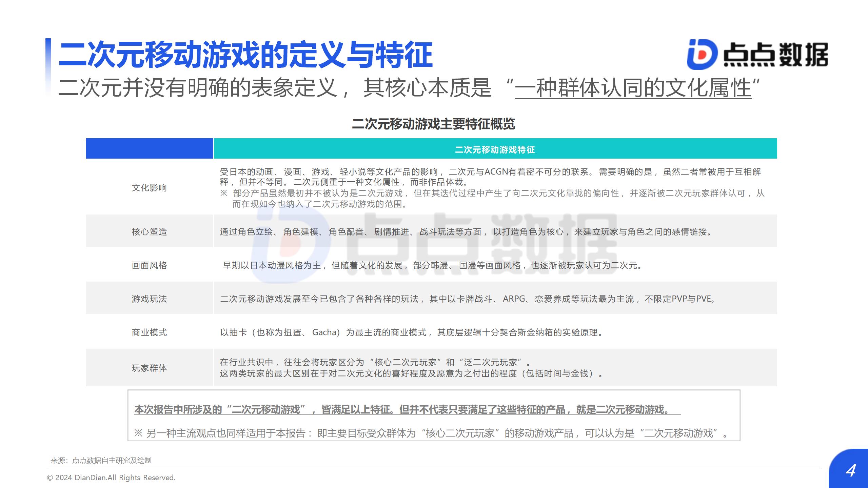The image size is (868, 488).
Task: Select the 游戏玩法 row label
Action: pyautogui.click(x=149, y=299)
